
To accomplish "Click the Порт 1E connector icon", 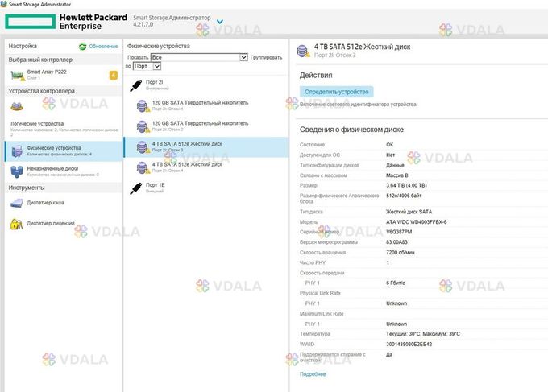I will click(136, 187).
